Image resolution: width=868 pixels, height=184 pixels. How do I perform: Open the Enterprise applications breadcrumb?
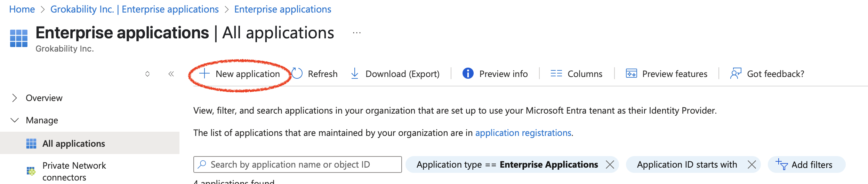coord(283,9)
